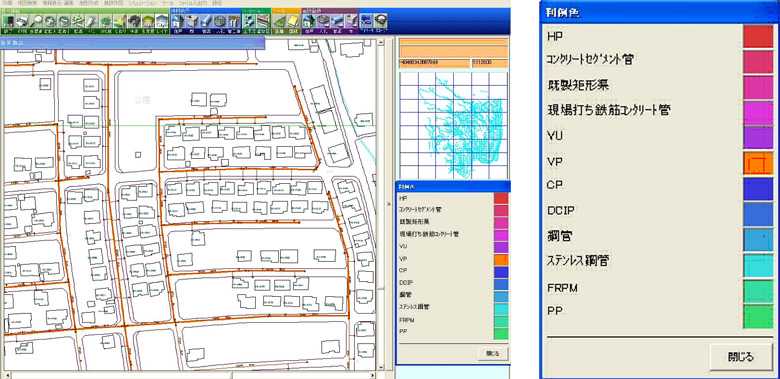
Task: Click the house icon in the blue toolbar group
Action: coord(178,20)
